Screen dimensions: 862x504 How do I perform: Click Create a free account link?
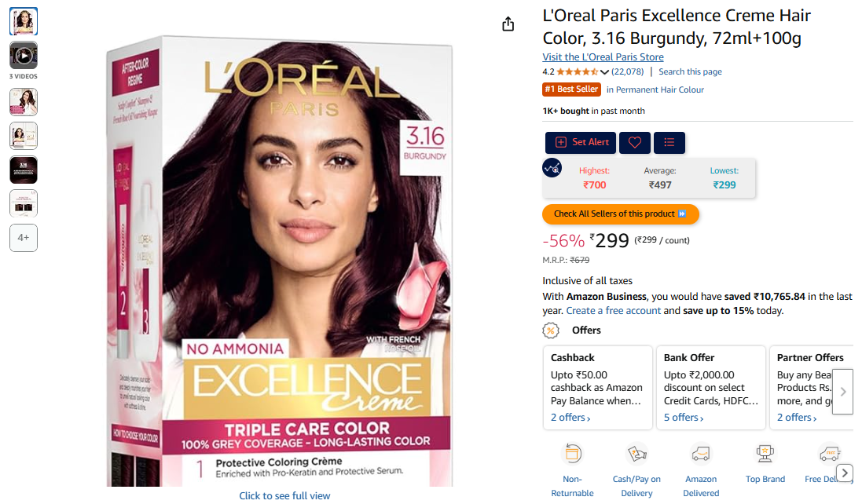614,311
